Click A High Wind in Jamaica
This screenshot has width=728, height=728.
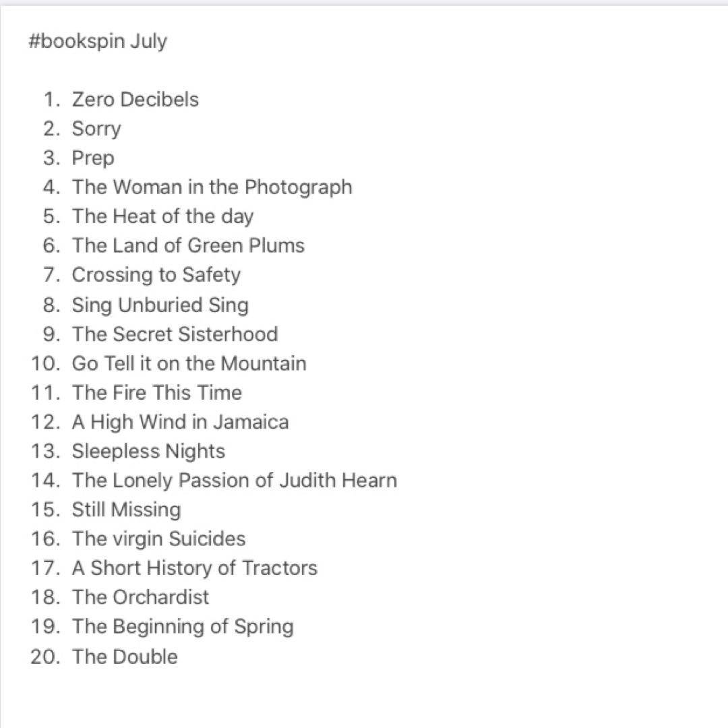pos(180,422)
